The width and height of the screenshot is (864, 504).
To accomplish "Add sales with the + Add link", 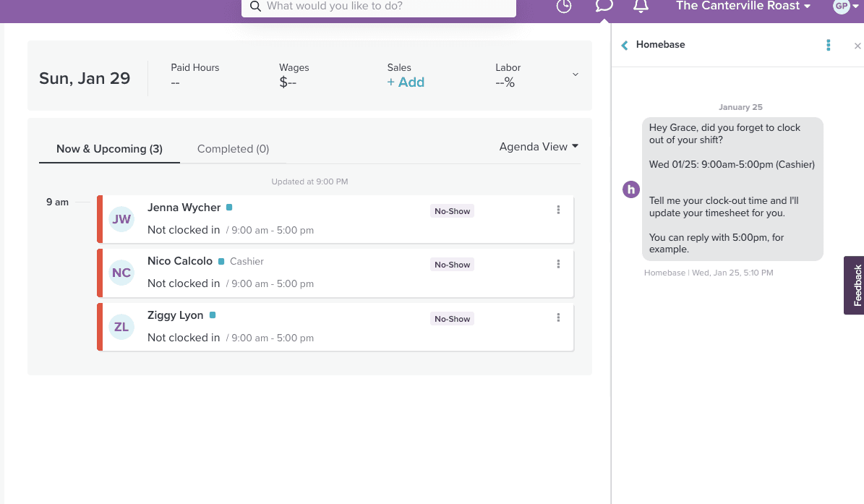I will (406, 82).
